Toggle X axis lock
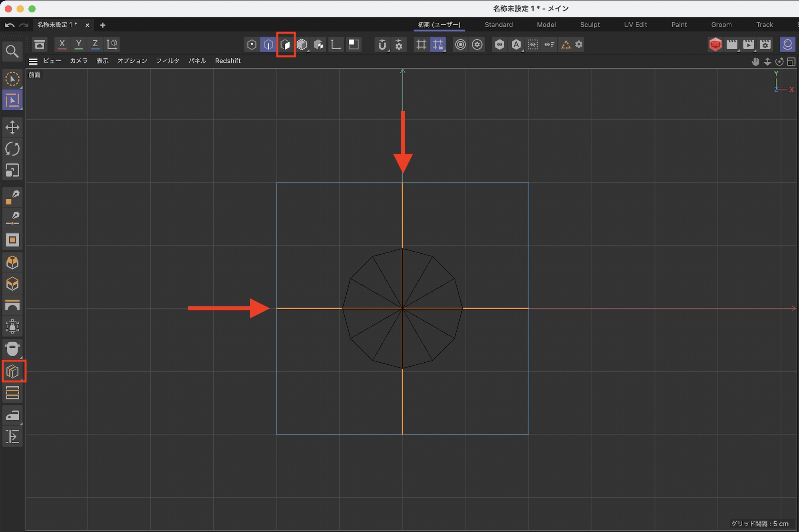This screenshot has width=799, height=532. tap(62, 44)
